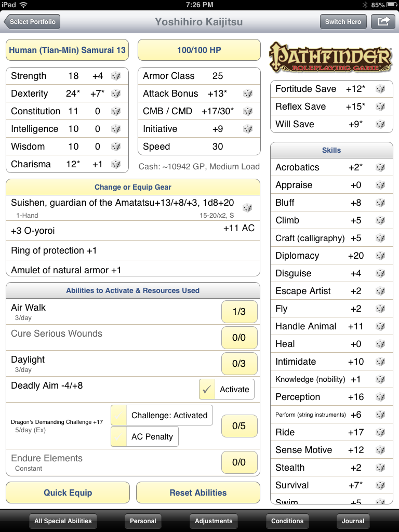399x532 pixels.
Task: Switch to the Conditions tab
Action: click(287, 521)
